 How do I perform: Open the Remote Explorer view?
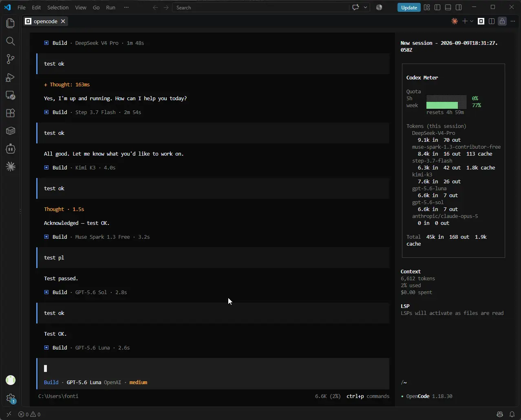(x=11, y=95)
